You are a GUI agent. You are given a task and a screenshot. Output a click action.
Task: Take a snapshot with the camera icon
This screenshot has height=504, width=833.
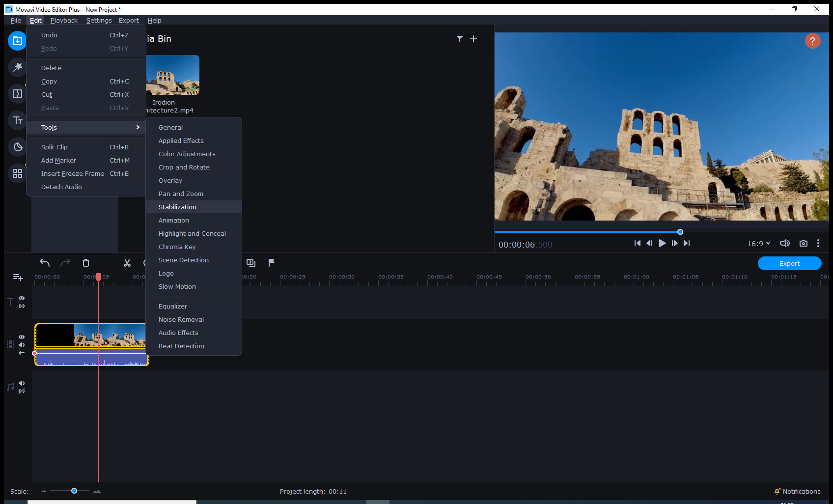804,243
